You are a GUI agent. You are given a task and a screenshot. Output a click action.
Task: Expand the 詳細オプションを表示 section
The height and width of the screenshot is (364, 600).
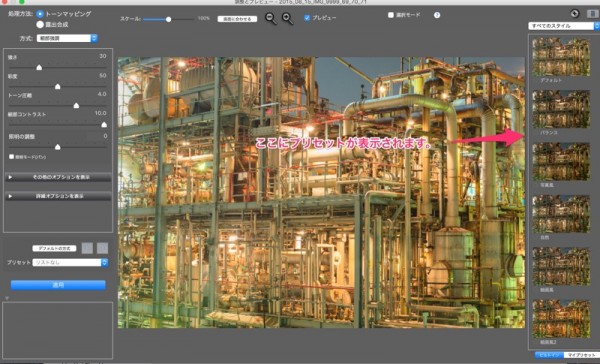(x=58, y=196)
